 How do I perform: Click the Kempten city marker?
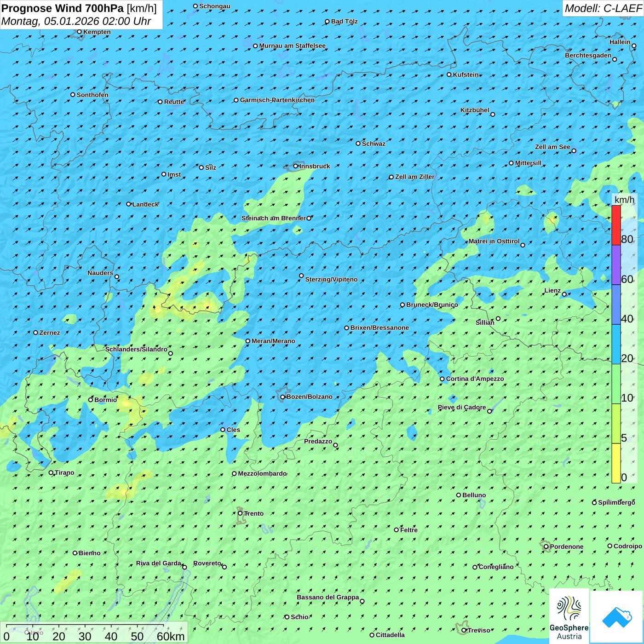(80, 32)
